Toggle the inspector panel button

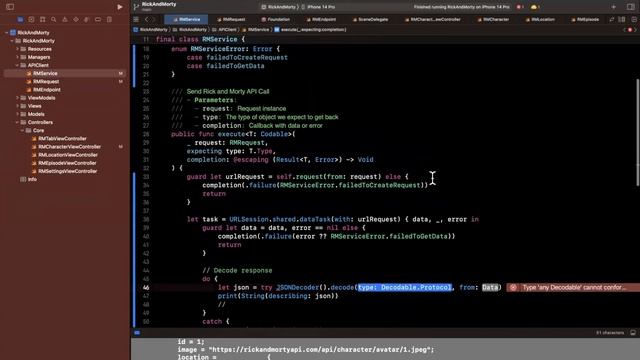pyautogui.click(x=631, y=7)
